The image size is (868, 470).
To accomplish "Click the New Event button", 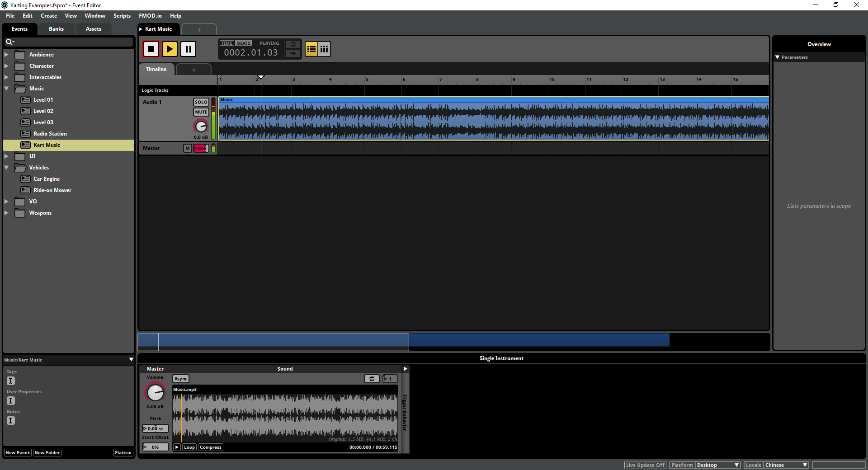I will [x=18, y=453].
